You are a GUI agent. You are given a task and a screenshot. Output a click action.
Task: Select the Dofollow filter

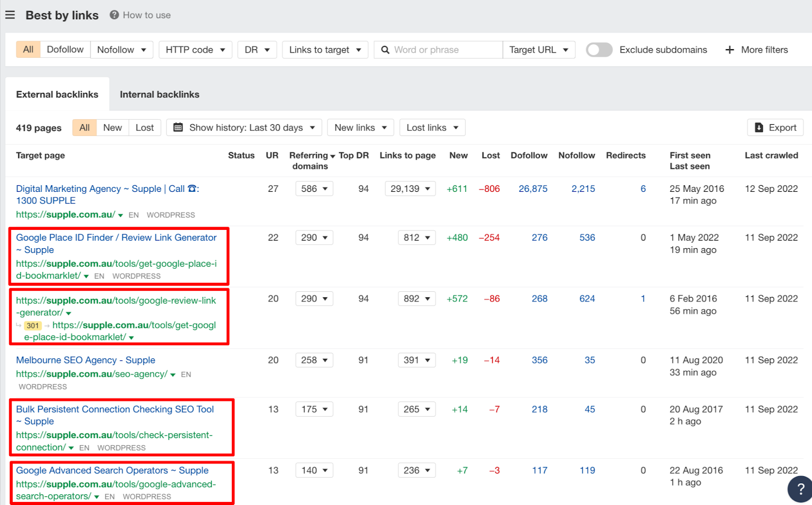pos(65,50)
